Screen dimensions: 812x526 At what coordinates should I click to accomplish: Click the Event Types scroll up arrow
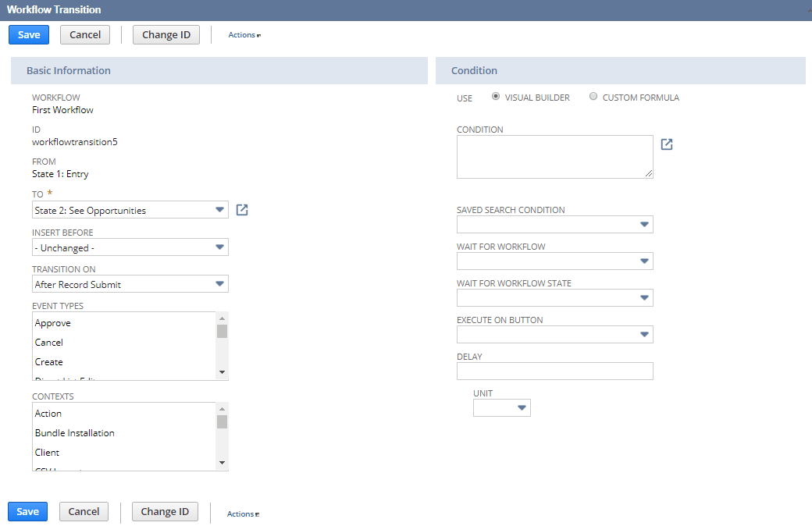tap(223, 318)
